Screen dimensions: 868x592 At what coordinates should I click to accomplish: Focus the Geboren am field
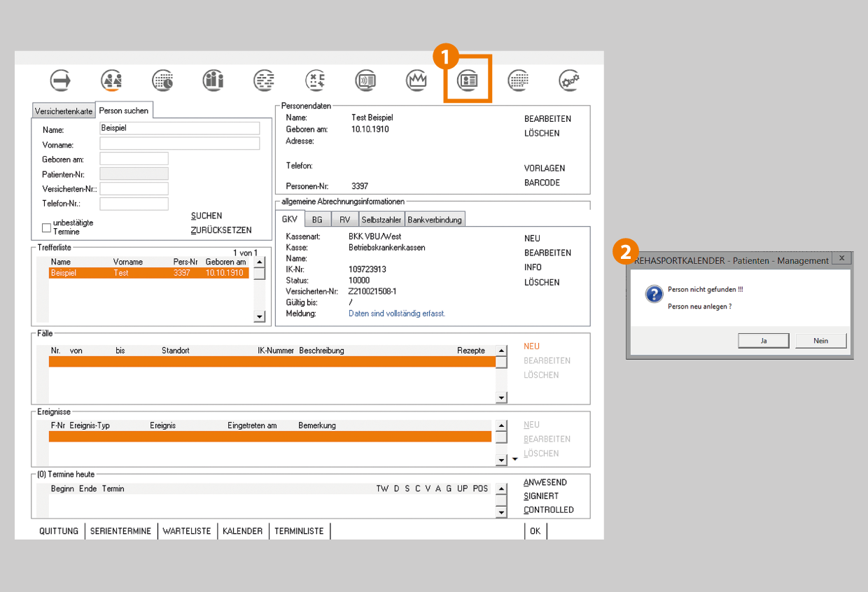[134, 159]
